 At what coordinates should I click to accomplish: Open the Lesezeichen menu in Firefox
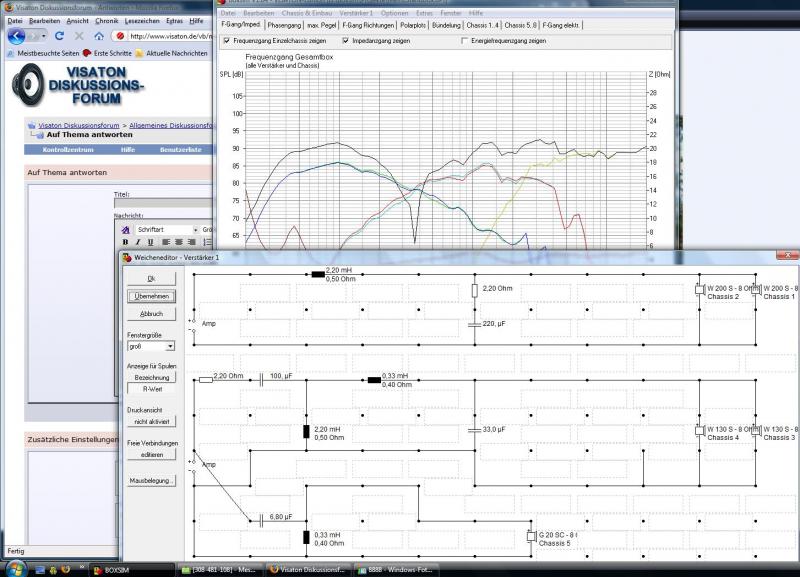[x=141, y=20]
